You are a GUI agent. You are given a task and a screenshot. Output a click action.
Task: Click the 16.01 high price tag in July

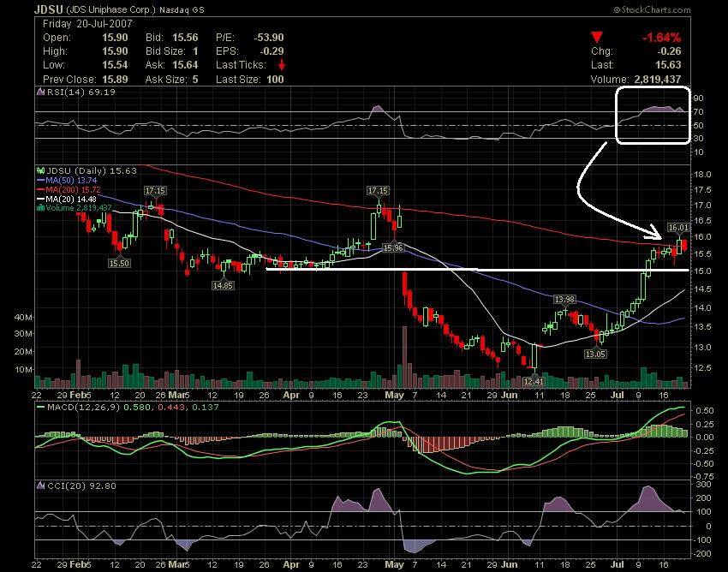(677, 228)
